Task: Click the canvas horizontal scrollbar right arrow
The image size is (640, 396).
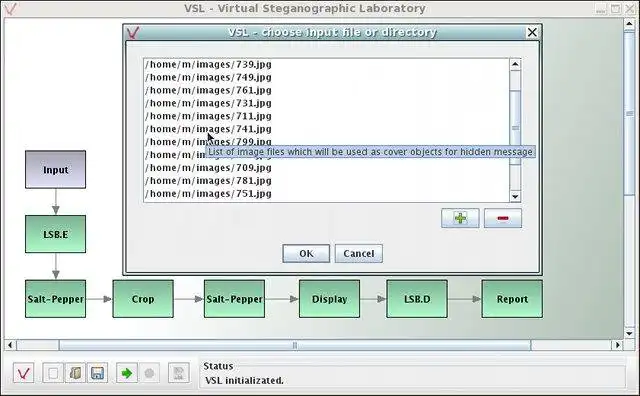Action: click(618, 345)
